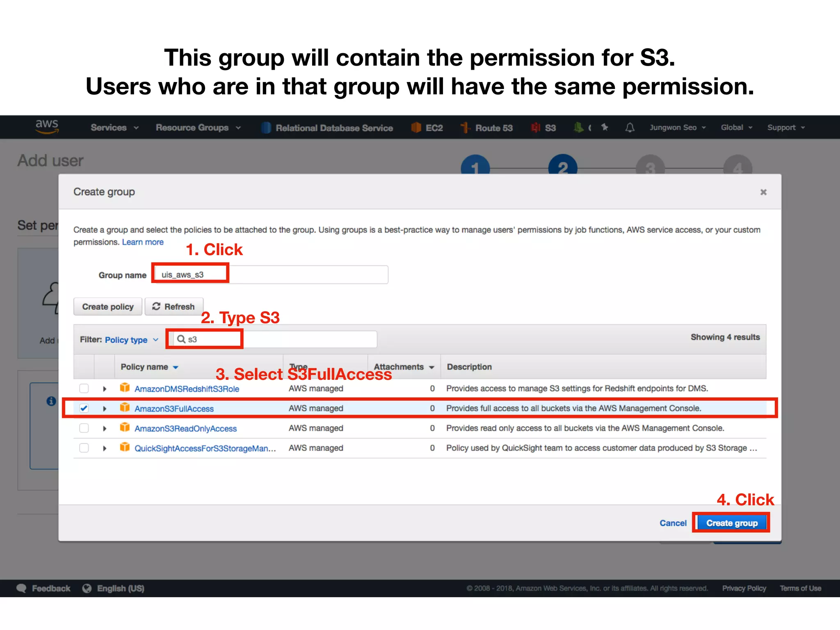
Task: Click the globe language icon
Action: tap(87, 588)
